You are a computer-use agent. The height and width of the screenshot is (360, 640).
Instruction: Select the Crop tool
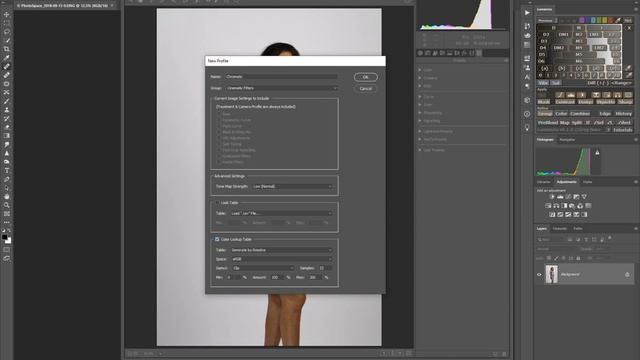pyautogui.click(x=7, y=49)
